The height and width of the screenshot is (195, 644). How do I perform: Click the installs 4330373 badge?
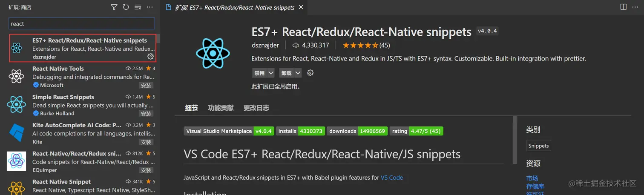click(x=301, y=131)
